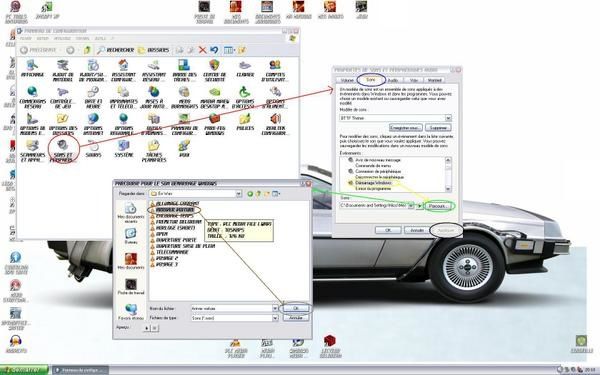This screenshot has width=600, height=375.
Task: Open Mes documents récents in places bar
Action: click(131, 212)
